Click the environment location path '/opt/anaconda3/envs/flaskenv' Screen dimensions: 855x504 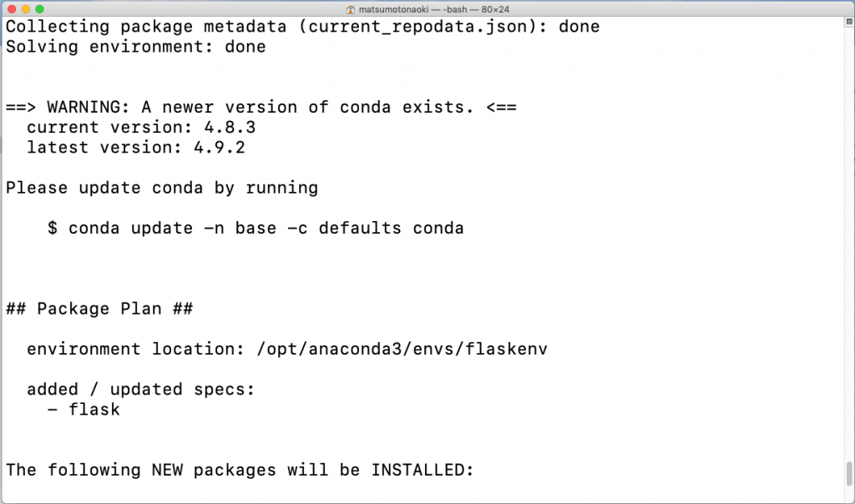(x=402, y=349)
